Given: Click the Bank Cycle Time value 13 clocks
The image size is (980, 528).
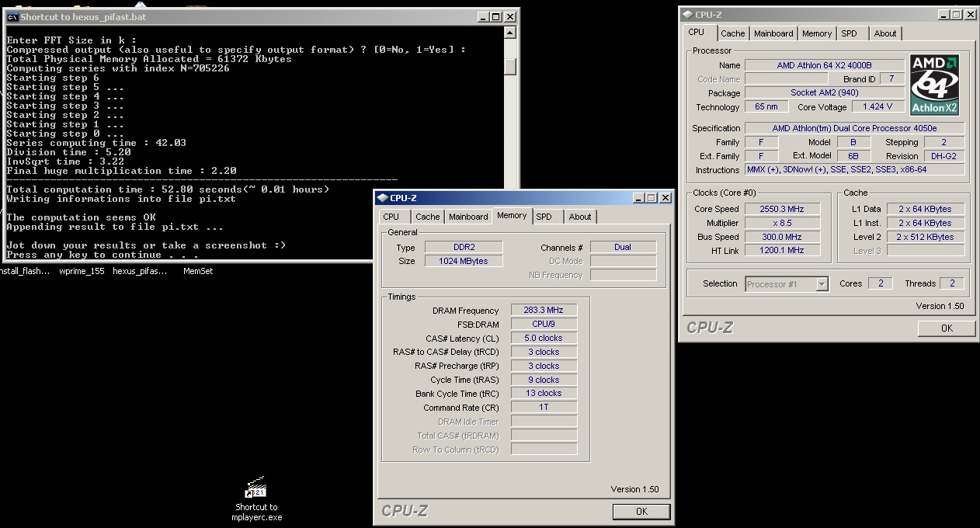Looking at the screenshot, I should 544,394.
